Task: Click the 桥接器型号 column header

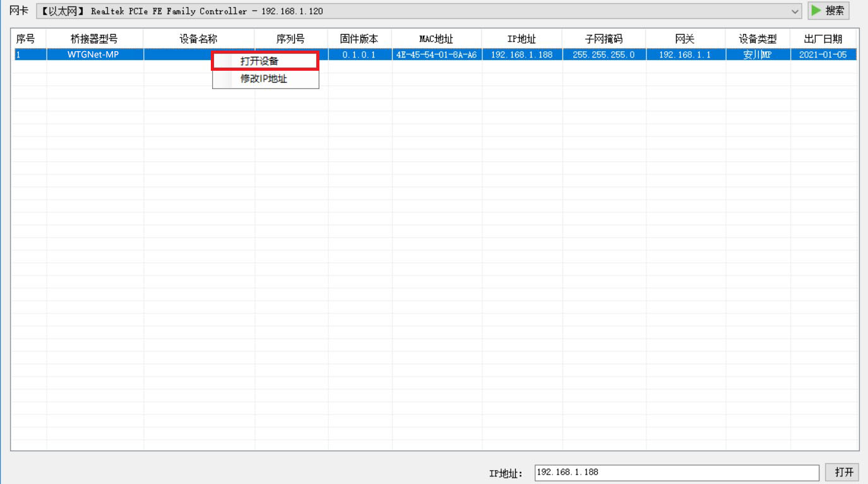Action: point(95,39)
